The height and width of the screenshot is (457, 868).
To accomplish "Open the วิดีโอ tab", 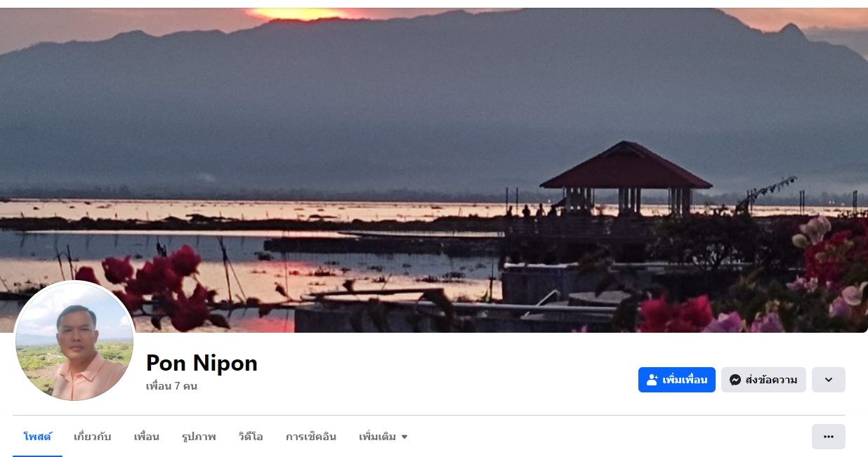I will [x=251, y=437].
